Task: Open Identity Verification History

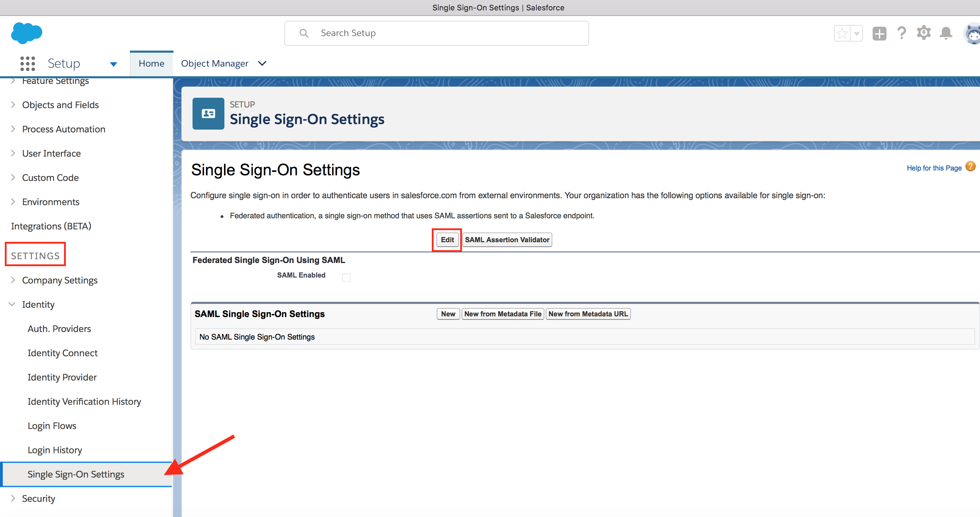Action: [84, 402]
